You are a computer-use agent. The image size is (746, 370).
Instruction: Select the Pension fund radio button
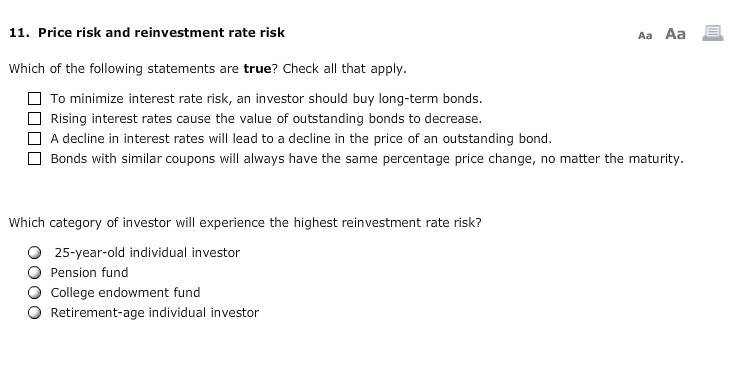(x=34, y=273)
